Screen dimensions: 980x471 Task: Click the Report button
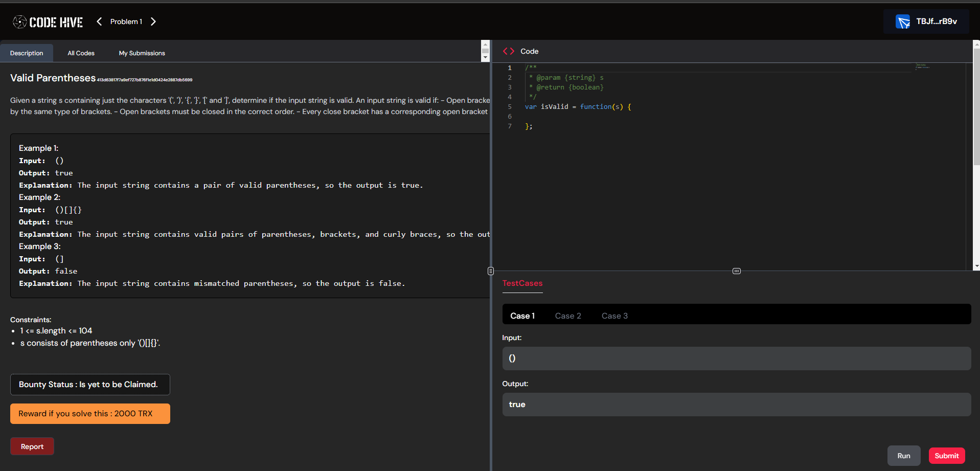(x=32, y=446)
